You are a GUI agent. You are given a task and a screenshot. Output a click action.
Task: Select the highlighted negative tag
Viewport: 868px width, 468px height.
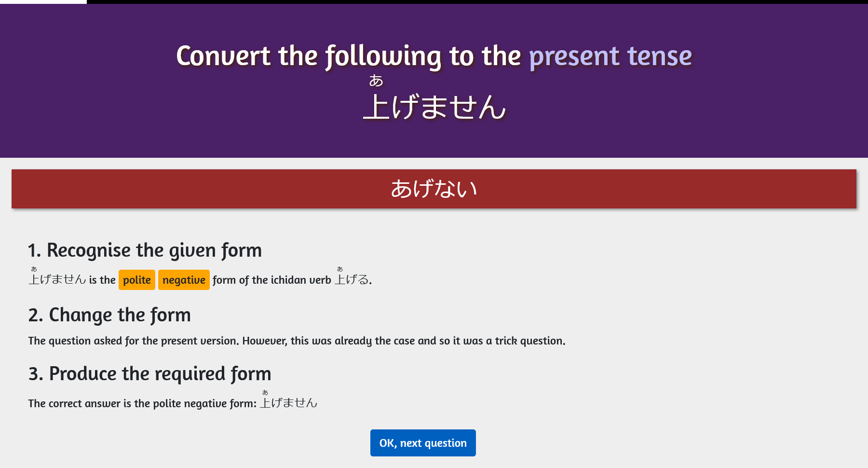point(184,280)
